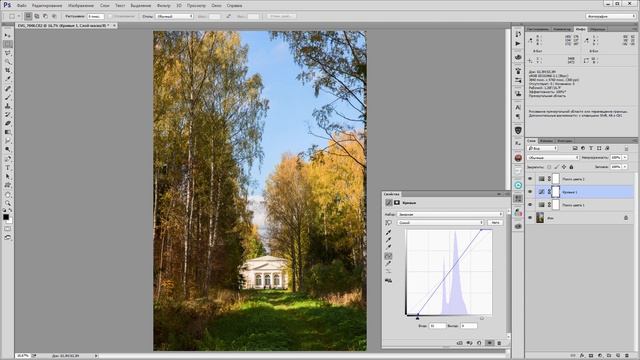Click black point slider under curve graph
This screenshot has height=360, width=640.
[x=417, y=318]
